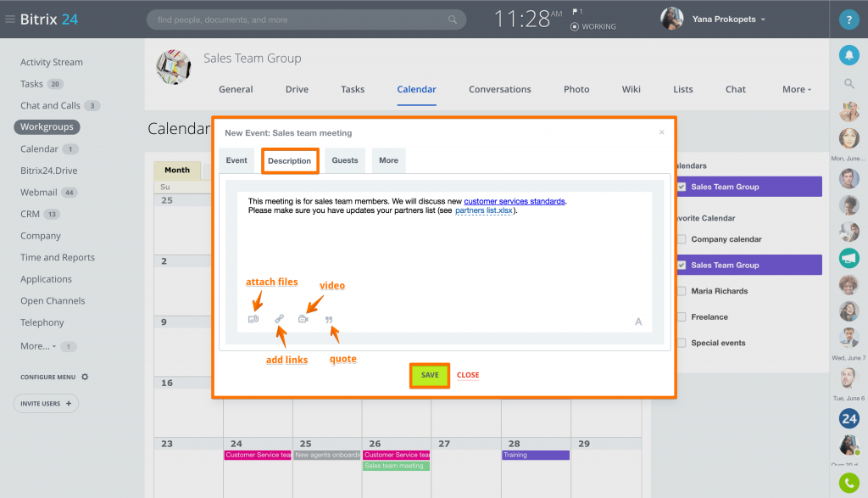868x498 pixels.
Task: Open the partners list.xlsx link
Action: tap(484, 210)
